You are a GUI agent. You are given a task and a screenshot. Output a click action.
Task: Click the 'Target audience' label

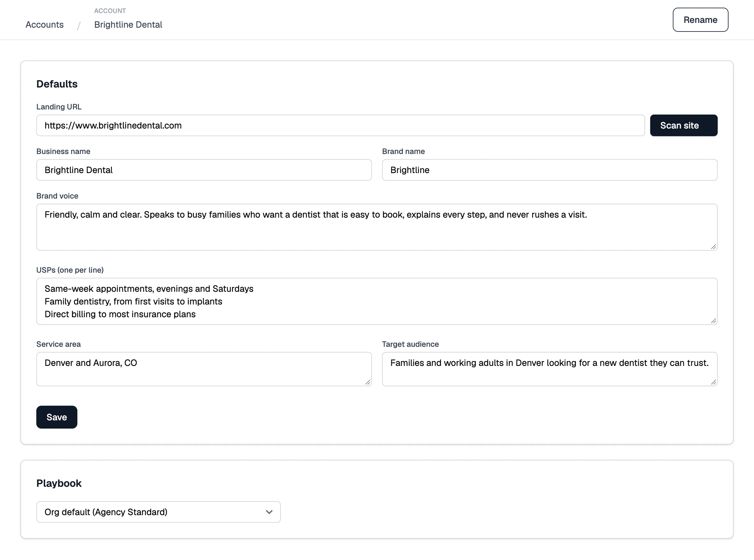point(410,344)
